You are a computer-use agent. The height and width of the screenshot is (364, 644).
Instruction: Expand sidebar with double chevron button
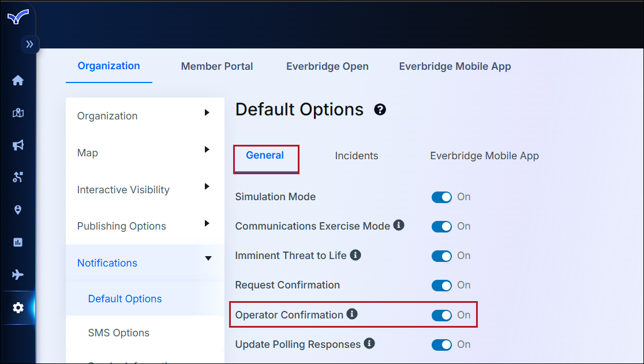(x=29, y=44)
